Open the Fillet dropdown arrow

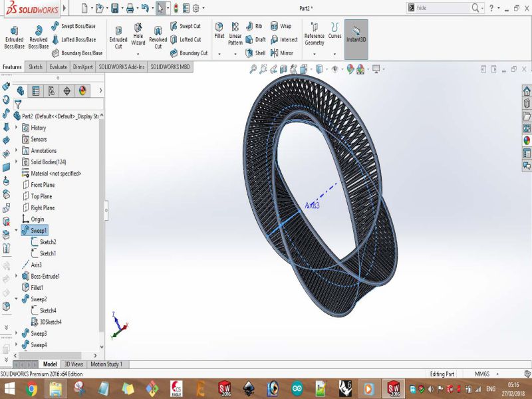tap(219, 54)
